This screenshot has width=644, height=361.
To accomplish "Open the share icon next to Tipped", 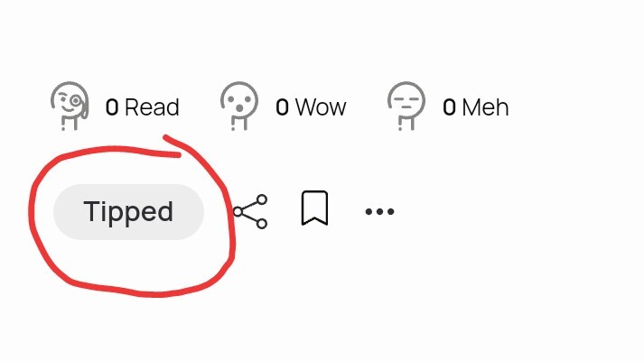I will point(250,212).
